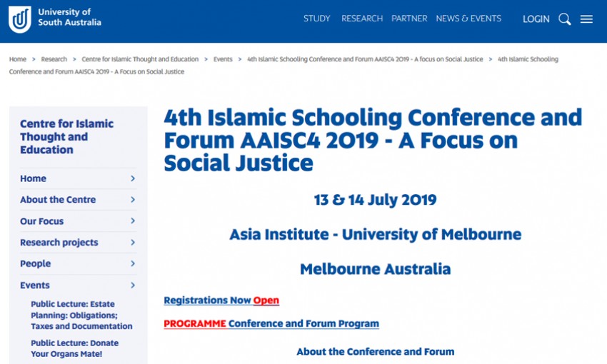607x364 pixels.
Task: Click the University of South Australia logo
Action: pos(54,19)
